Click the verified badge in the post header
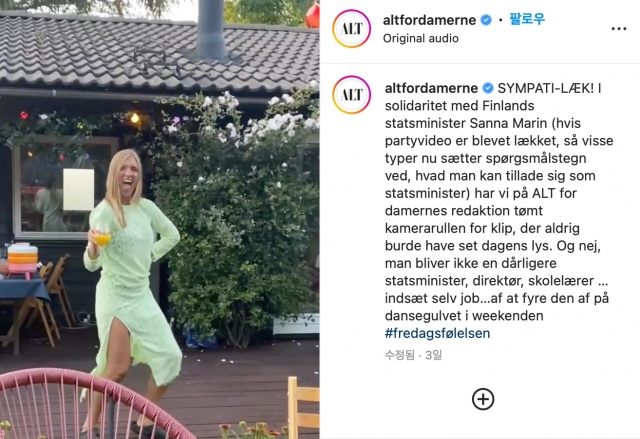640x439 pixels. click(x=486, y=20)
